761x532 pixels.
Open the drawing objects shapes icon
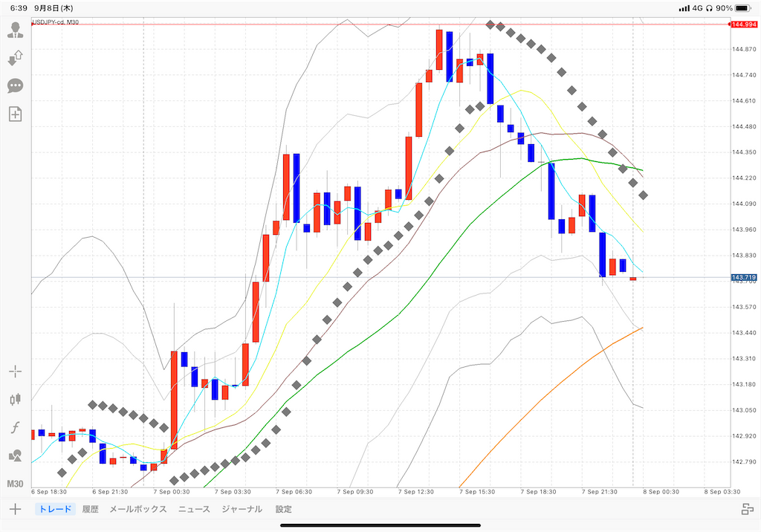click(15, 455)
